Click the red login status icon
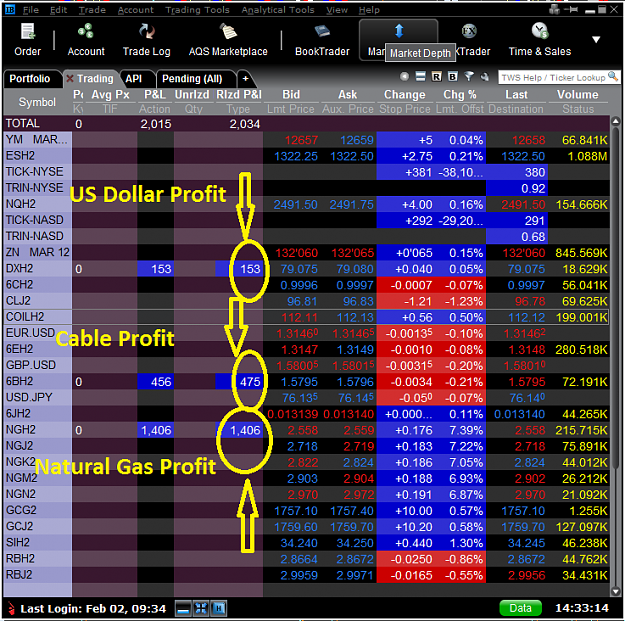Screen dimensions: 625x621 coord(11,609)
